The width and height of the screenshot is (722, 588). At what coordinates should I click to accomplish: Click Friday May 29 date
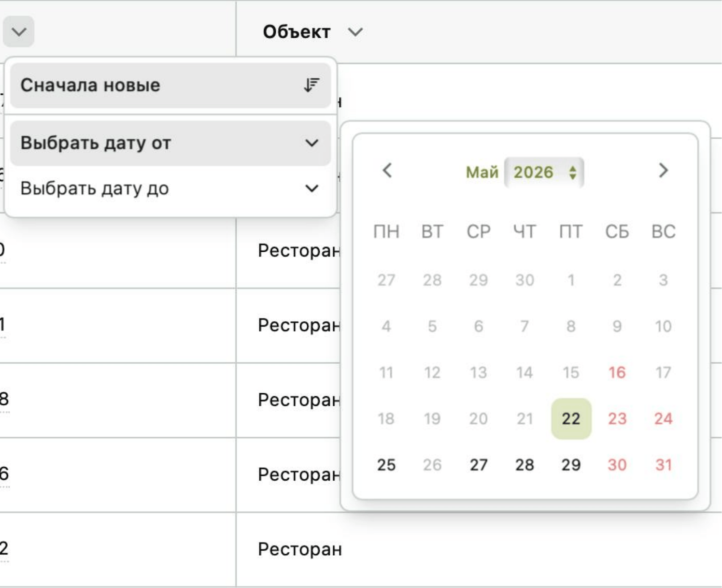click(571, 465)
